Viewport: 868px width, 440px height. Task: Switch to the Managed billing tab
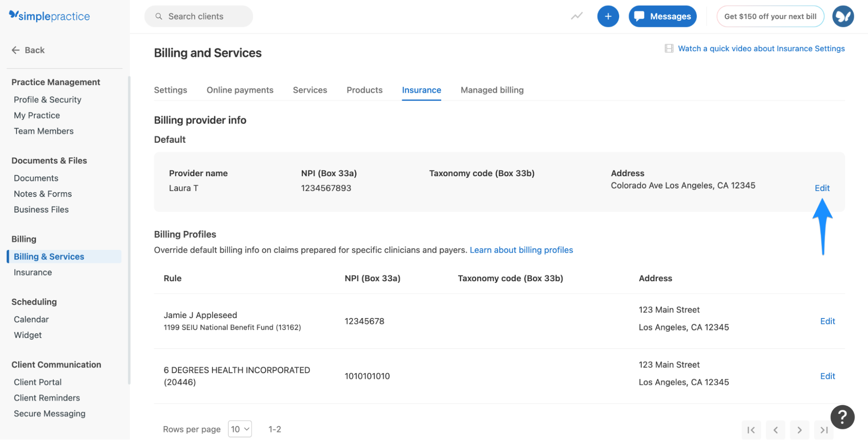point(492,90)
